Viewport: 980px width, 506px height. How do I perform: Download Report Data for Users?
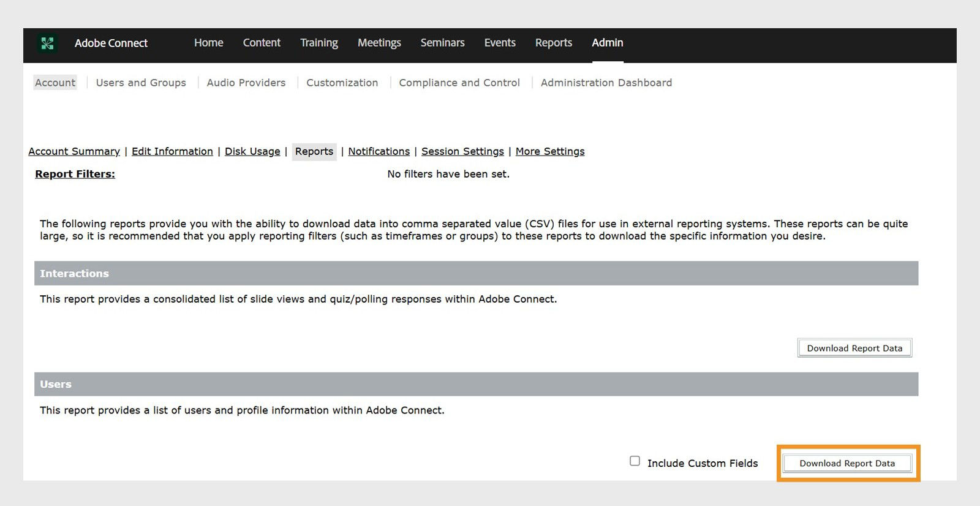[x=847, y=463]
